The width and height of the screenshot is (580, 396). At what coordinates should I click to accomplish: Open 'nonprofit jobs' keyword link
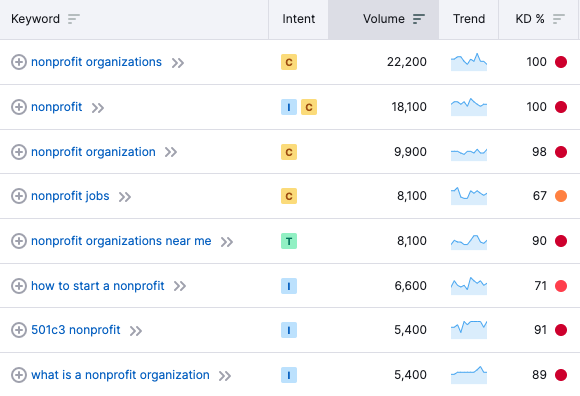coord(70,196)
